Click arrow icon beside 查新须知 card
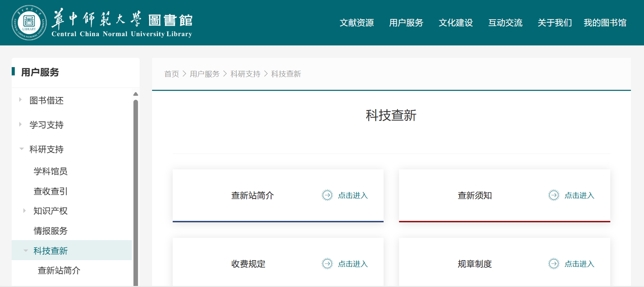 click(x=554, y=195)
